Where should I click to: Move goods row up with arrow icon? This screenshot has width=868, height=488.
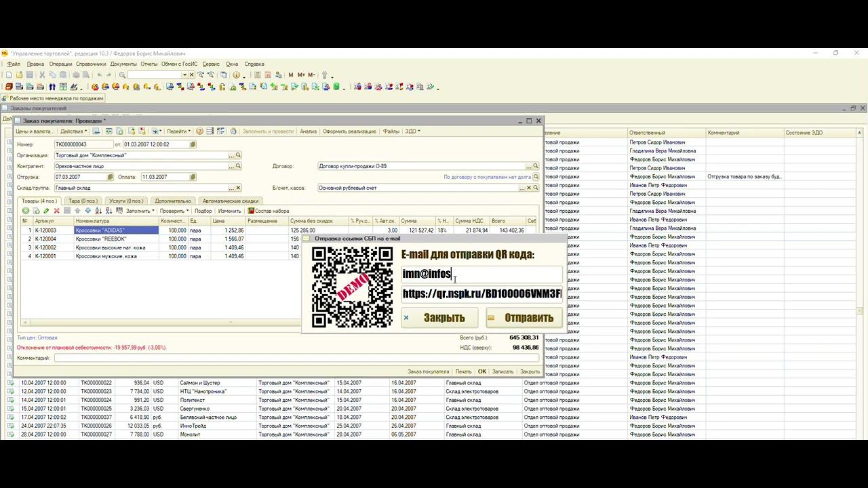point(77,211)
